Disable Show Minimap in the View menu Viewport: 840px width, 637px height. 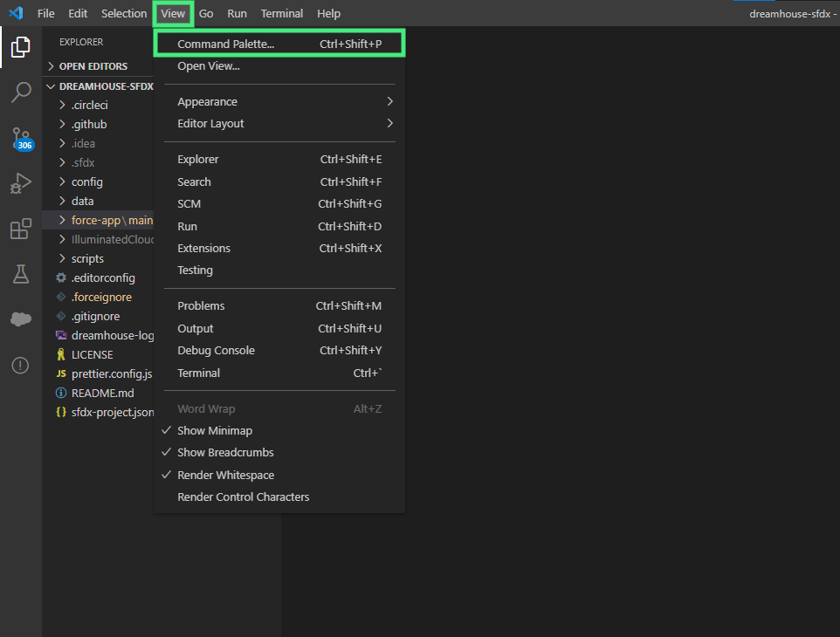[214, 430]
